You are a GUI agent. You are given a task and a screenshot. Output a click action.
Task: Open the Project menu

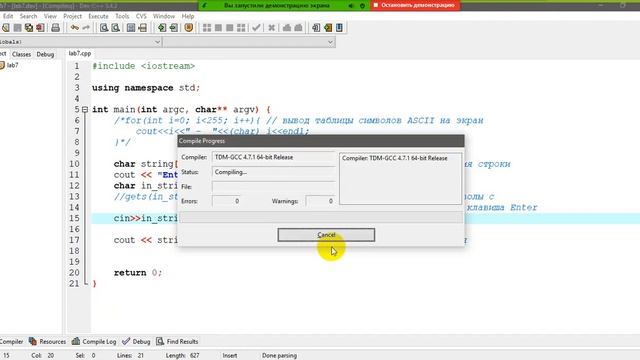tap(72, 16)
